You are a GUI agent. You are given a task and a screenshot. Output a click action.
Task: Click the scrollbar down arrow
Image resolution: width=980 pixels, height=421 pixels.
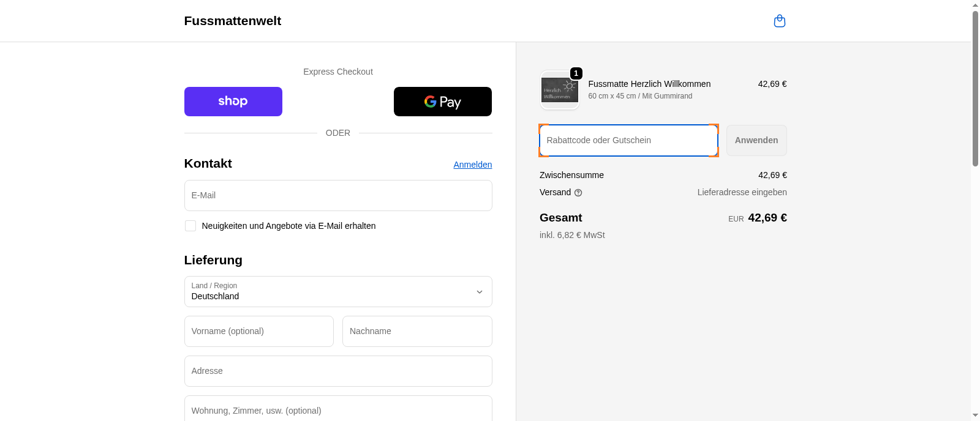(975, 415)
